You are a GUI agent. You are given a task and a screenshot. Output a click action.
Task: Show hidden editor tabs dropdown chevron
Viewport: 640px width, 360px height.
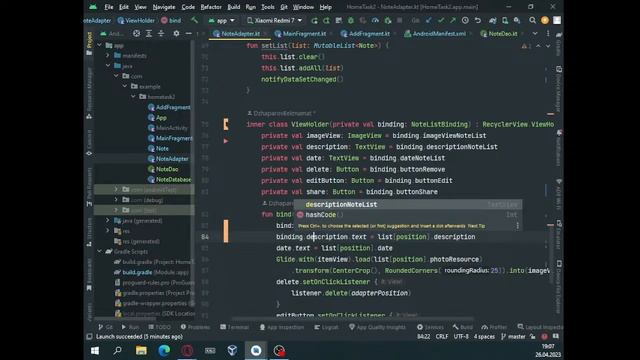[x=535, y=33]
